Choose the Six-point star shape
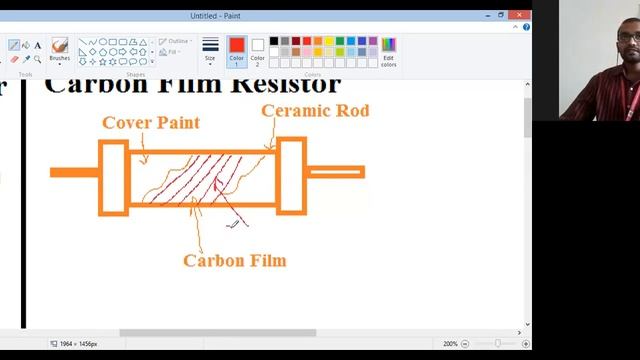The image size is (640, 360). [x=113, y=62]
